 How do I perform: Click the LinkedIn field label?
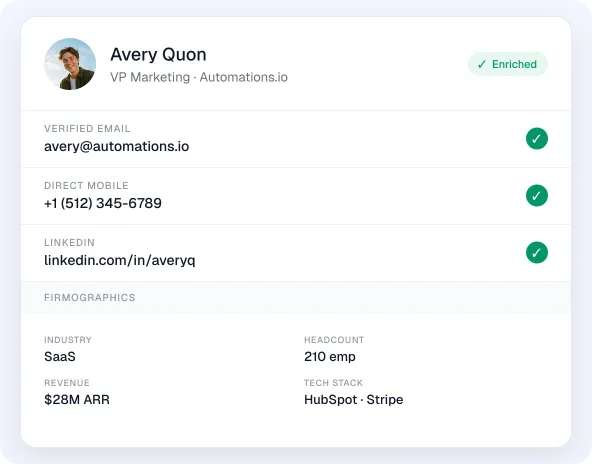pos(69,243)
